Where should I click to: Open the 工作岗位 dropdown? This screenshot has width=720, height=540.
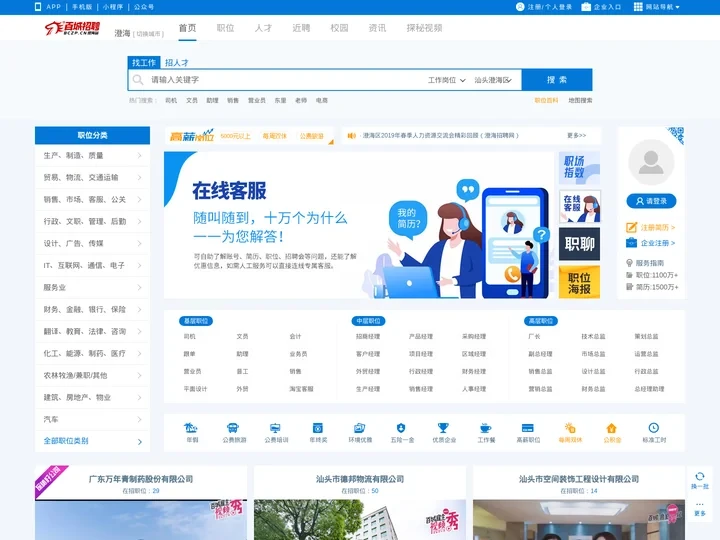(x=446, y=80)
